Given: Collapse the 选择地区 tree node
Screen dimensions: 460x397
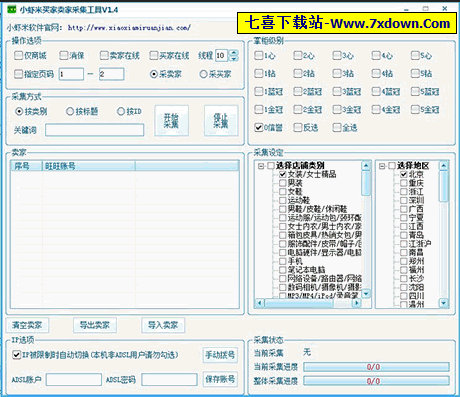Looking at the screenshot, I should [382, 166].
